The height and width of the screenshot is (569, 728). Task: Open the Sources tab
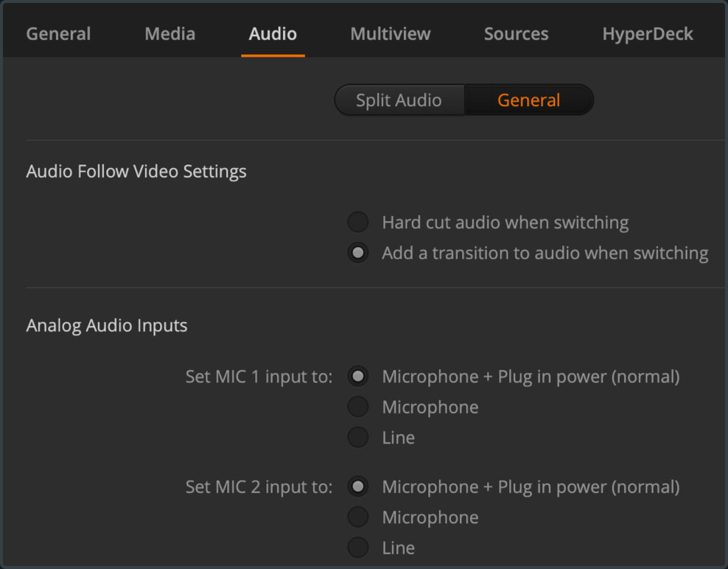pyautogui.click(x=516, y=33)
